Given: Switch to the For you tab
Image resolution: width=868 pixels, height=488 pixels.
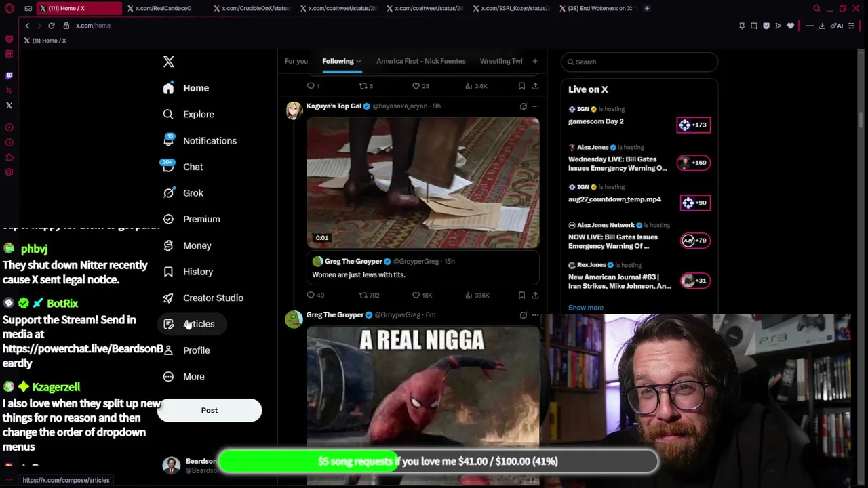Looking at the screenshot, I should [296, 61].
